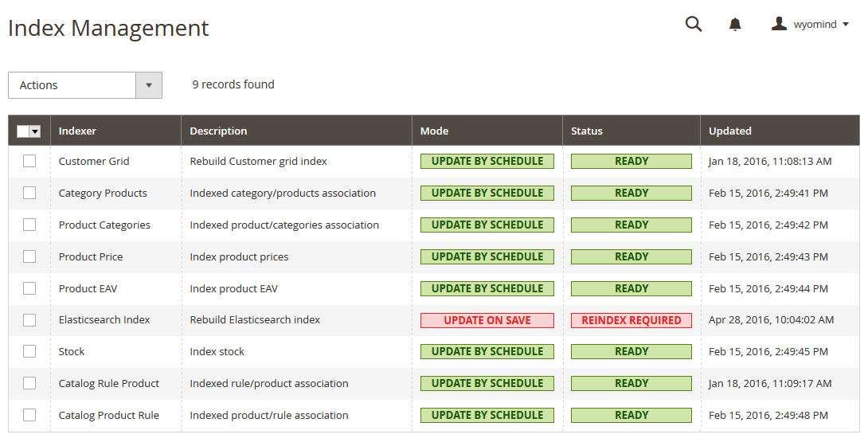Click the wyomind user avatar icon
Image resolution: width=868 pixels, height=442 pixels.
(779, 25)
